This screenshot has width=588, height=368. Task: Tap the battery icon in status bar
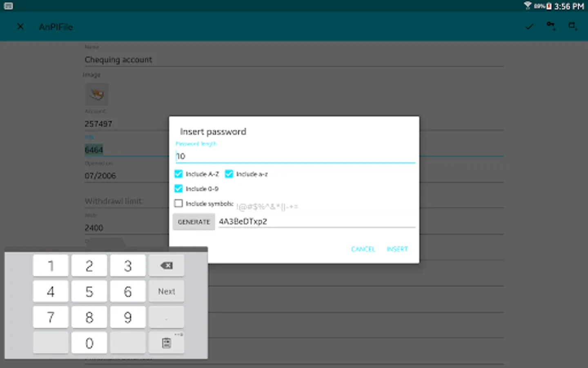(549, 6)
